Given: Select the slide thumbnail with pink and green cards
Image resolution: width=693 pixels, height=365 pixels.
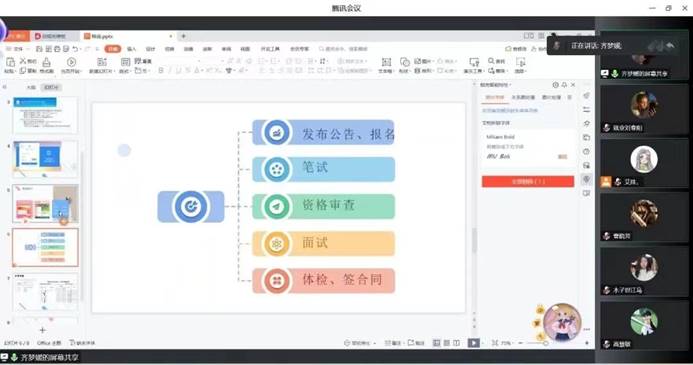Looking at the screenshot, I should 46,204.
